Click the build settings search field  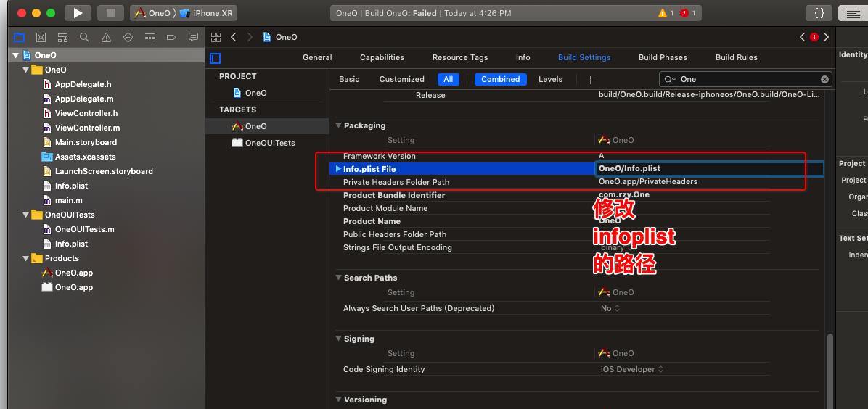click(745, 79)
